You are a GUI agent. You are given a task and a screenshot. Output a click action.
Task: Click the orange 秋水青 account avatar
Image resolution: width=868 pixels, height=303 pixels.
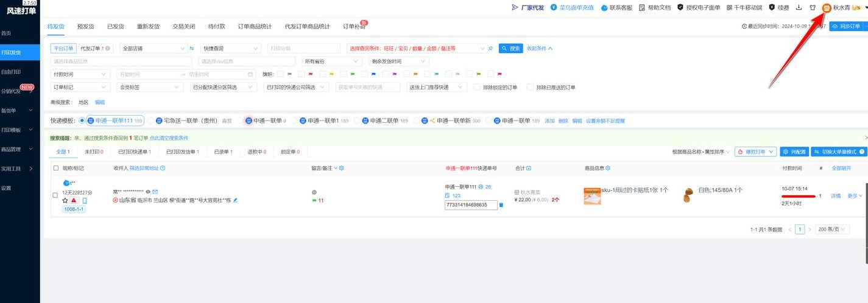tap(827, 8)
